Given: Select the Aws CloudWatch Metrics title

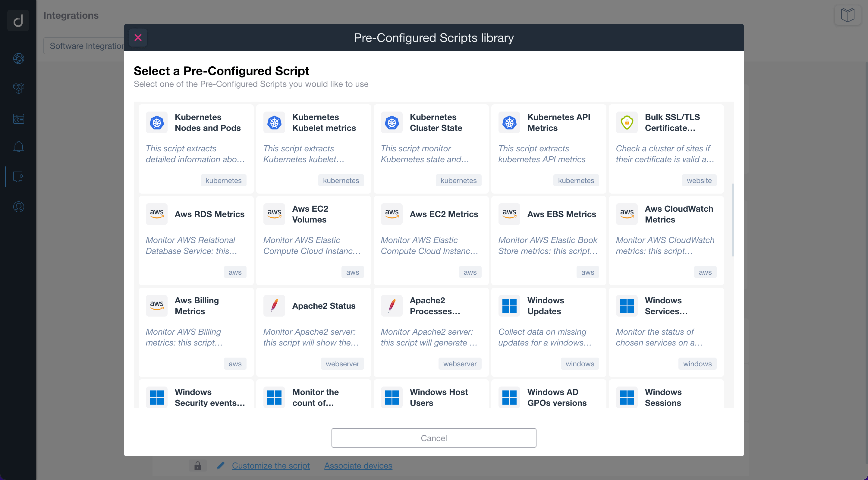Looking at the screenshot, I should [x=679, y=214].
